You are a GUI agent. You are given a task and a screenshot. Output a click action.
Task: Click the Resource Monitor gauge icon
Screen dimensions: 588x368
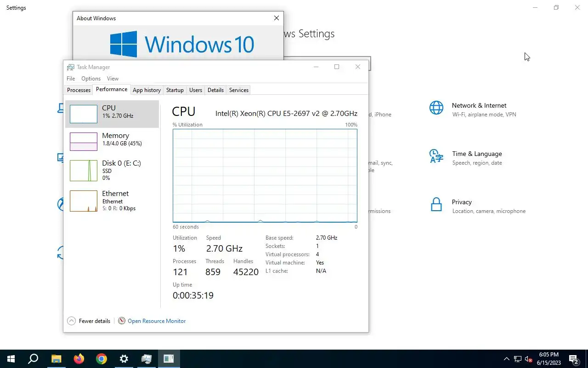pos(122,321)
